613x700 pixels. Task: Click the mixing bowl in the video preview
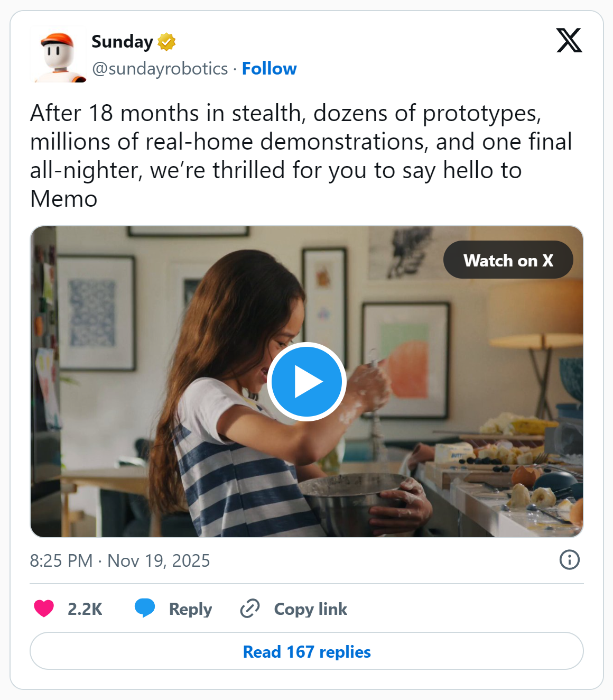click(x=349, y=502)
